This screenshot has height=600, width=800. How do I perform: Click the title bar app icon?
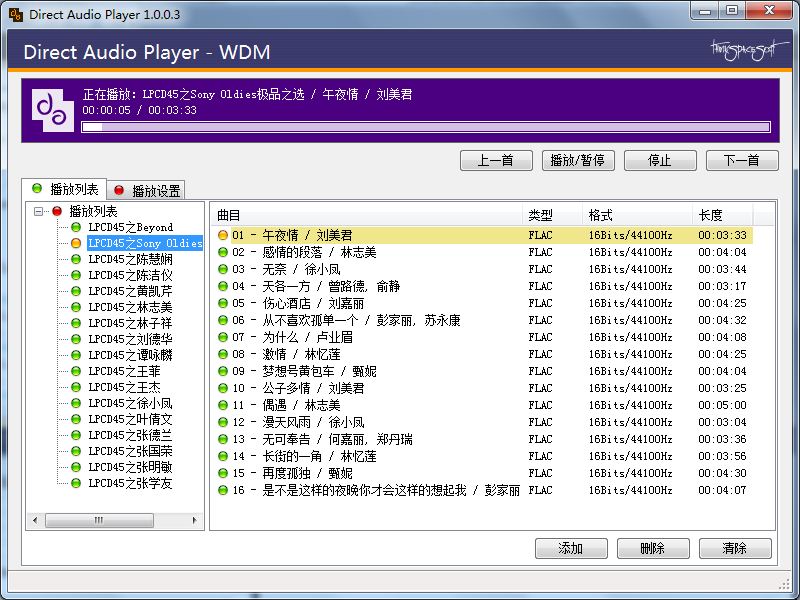pyautogui.click(x=16, y=14)
